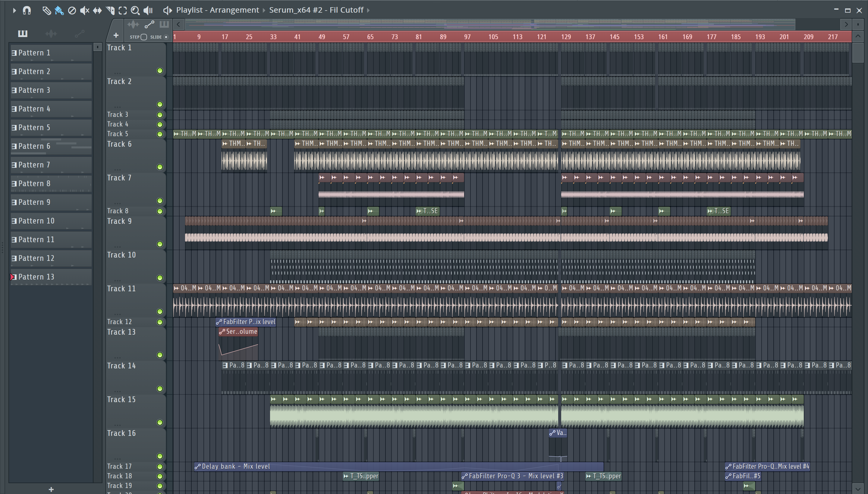The image size is (868, 494).
Task: Select the Mute tool
Action: (x=84, y=11)
